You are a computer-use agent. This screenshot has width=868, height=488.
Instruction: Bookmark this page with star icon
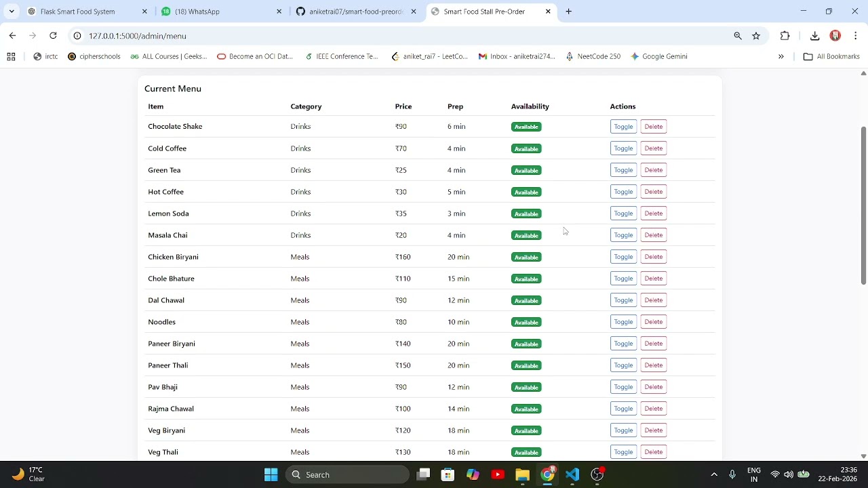756,36
